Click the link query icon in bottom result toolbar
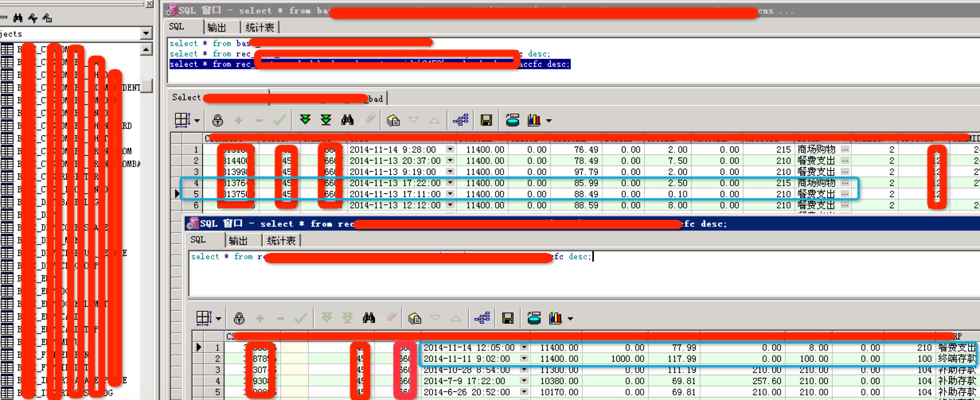980x400 pixels. click(x=482, y=318)
